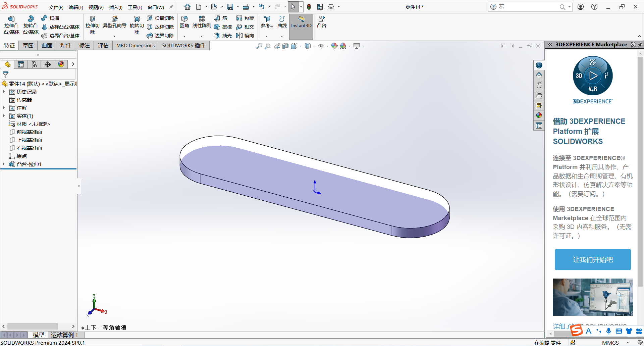Screen dimensions: 644x346
Task: Select the 旋转凸台/基体 (Revolved Boss) tool
Action: coord(30,25)
